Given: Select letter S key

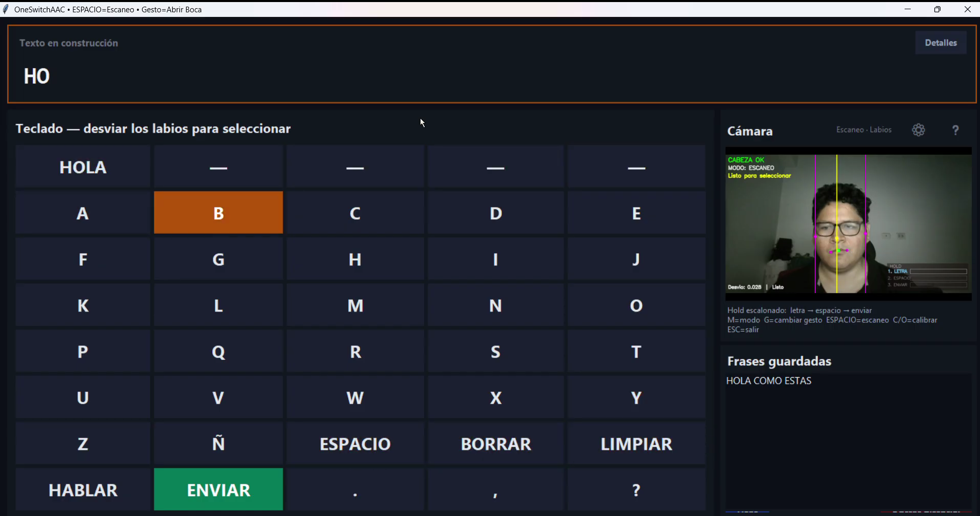Looking at the screenshot, I should point(496,351).
